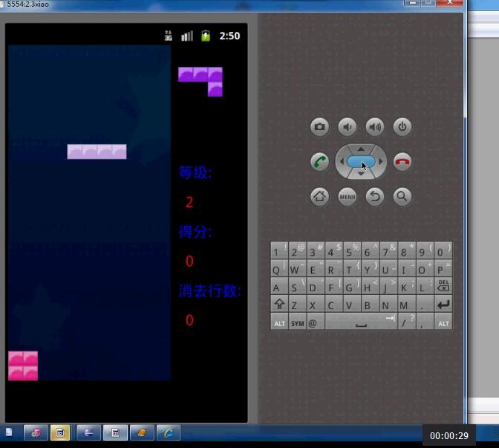Image resolution: width=499 pixels, height=448 pixels.
Task: Lower volume with the volume down button
Action: click(x=348, y=127)
